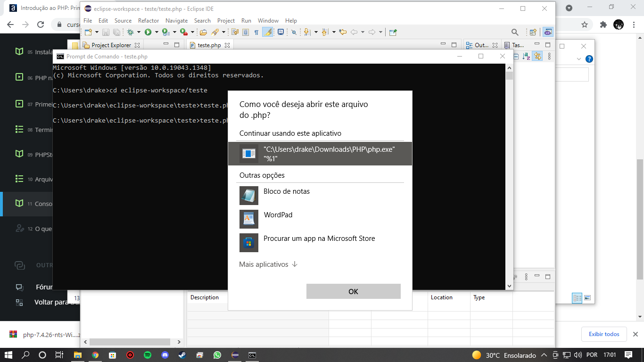Choose Procurar um app na Microsoft Store
Viewport: 644px width, 362px height.
[320, 242]
